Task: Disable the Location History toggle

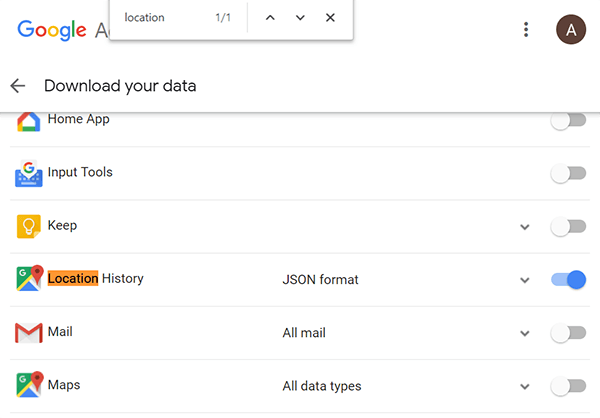Action: [x=567, y=280]
